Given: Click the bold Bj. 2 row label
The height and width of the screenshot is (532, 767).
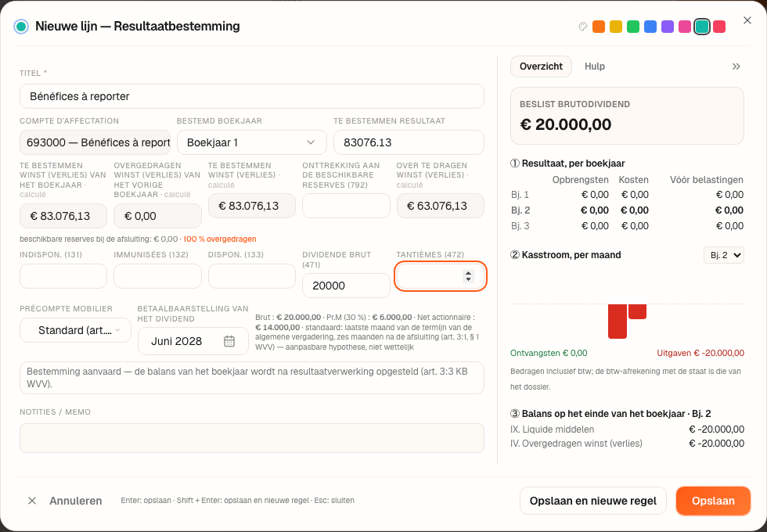Looking at the screenshot, I should 520,210.
